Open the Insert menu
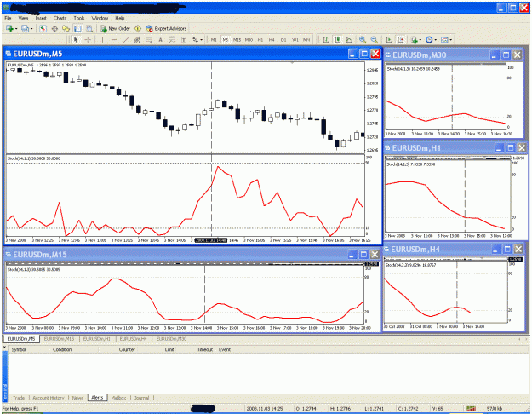 (x=41, y=18)
